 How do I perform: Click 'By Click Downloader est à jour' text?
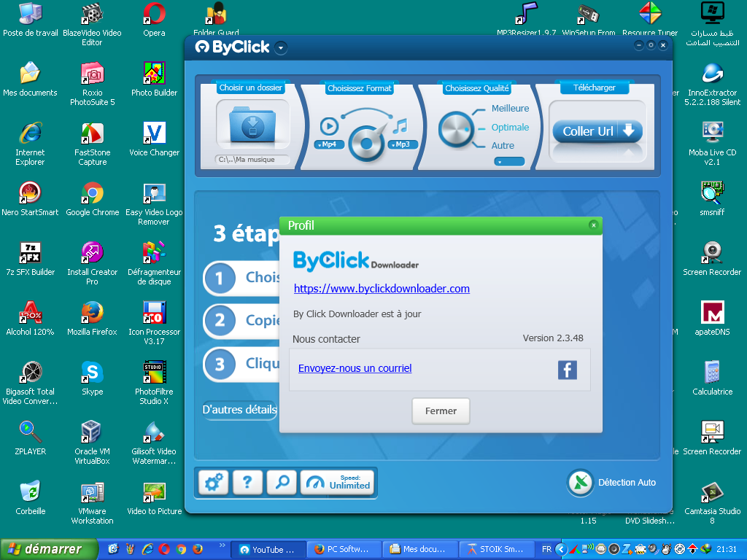(x=357, y=314)
